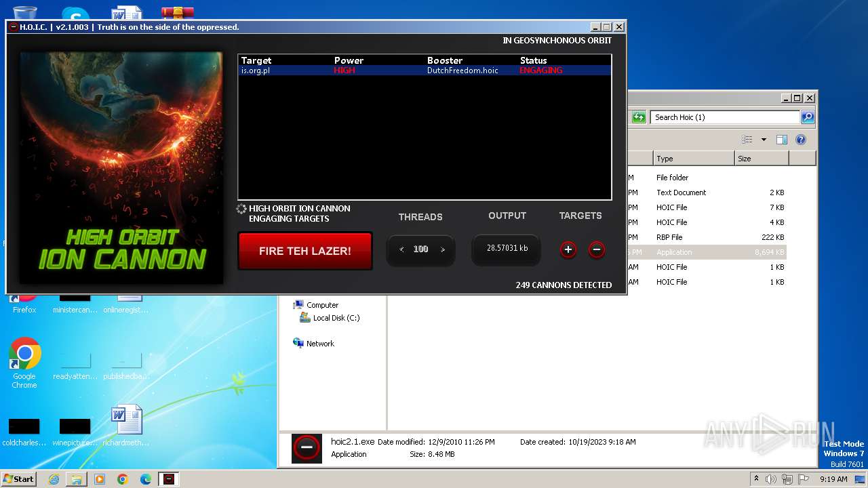The width and height of the screenshot is (868, 488).
Task: Increase threads with the right arrow
Action: click(443, 249)
